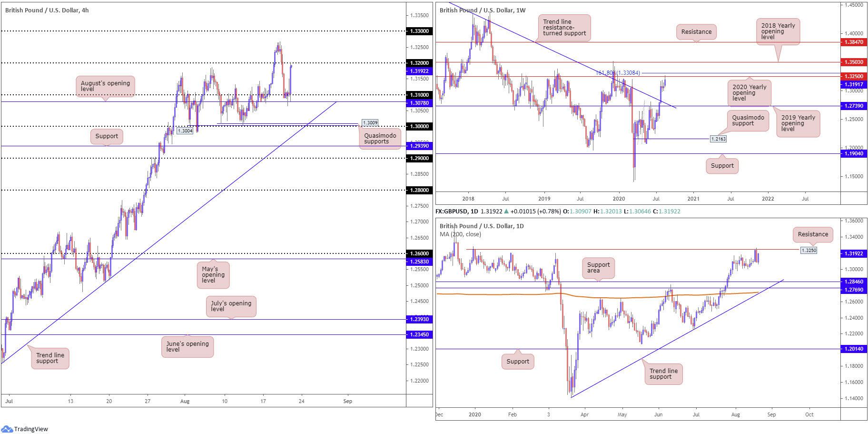Click the TradingView logo icon
The width and height of the screenshot is (868, 434).
click(7, 429)
